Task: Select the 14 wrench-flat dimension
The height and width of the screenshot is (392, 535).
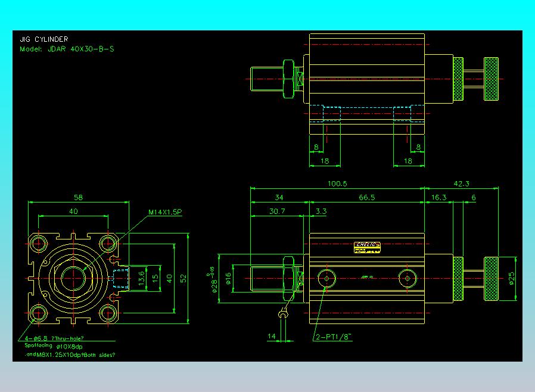Action: click(x=272, y=337)
